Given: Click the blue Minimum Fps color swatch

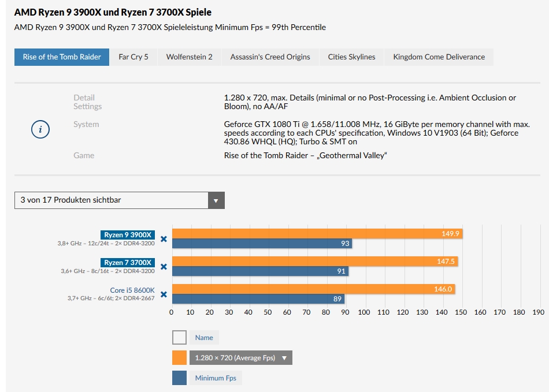Looking at the screenshot, I should [x=179, y=378].
